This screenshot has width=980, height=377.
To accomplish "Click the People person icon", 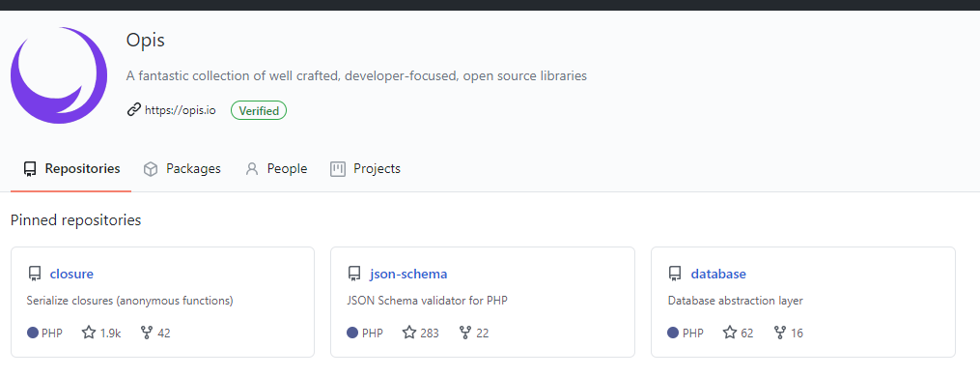I will 252,169.
